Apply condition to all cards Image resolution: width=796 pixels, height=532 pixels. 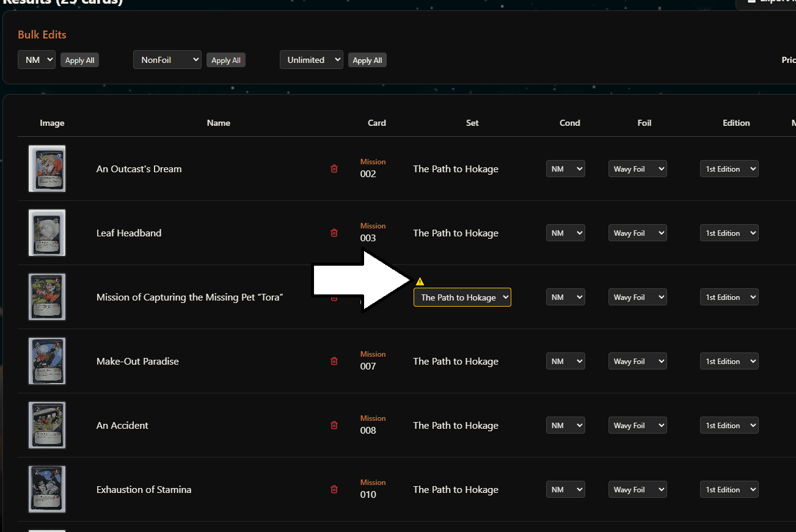tap(79, 60)
